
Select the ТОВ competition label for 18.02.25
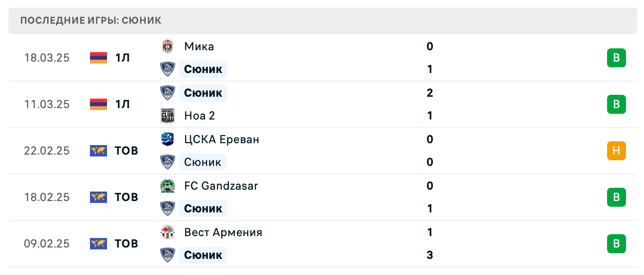pyautogui.click(x=126, y=197)
